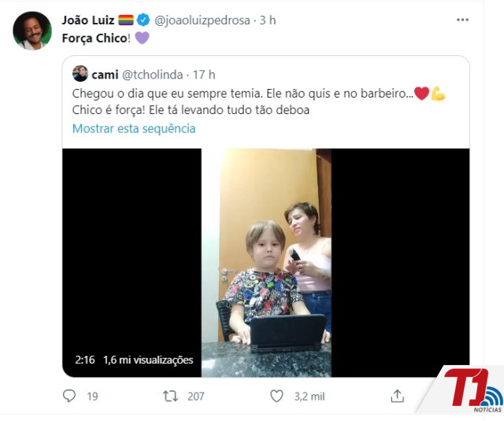Open the @joaoluizpedrosa handle
Viewport: 504px width, 421px height.
coord(202,20)
